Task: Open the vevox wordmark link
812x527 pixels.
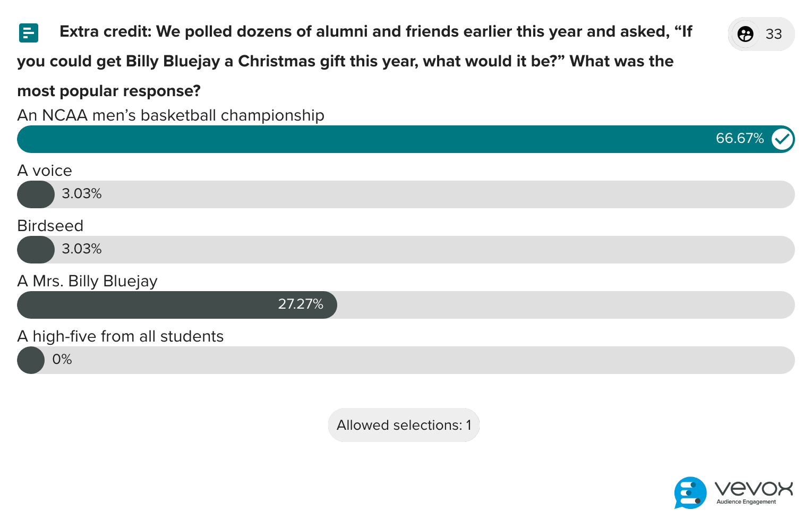Action: coord(753,490)
